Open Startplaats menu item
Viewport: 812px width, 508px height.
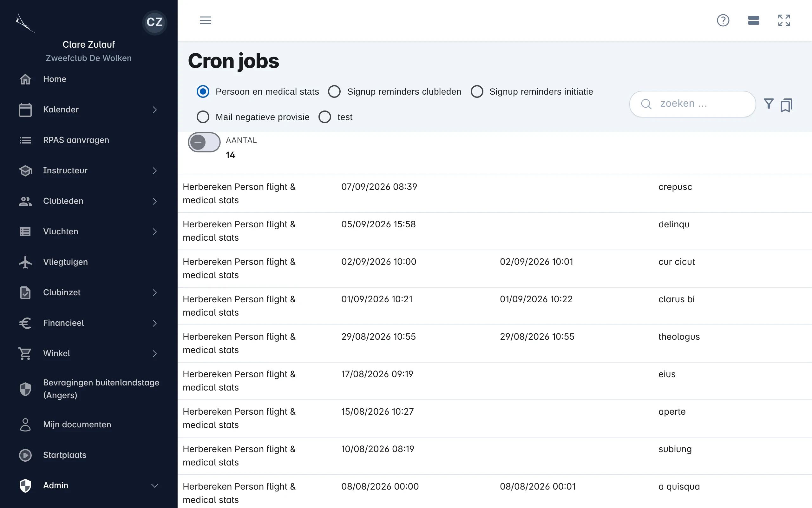coord(88,455)
